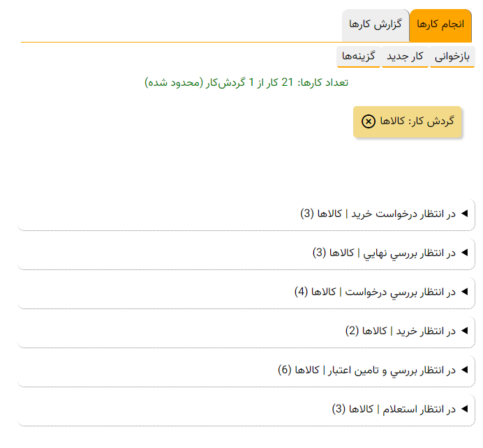Click the triangle icon of the کالاها (6) group
The width and height of the screenshot is (483, 448).
[464, 369]
